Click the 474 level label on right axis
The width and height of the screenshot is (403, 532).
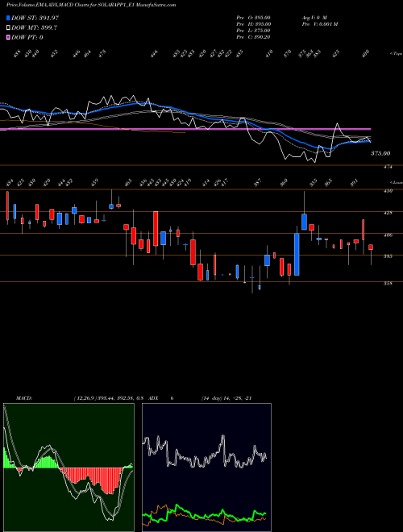388,167
